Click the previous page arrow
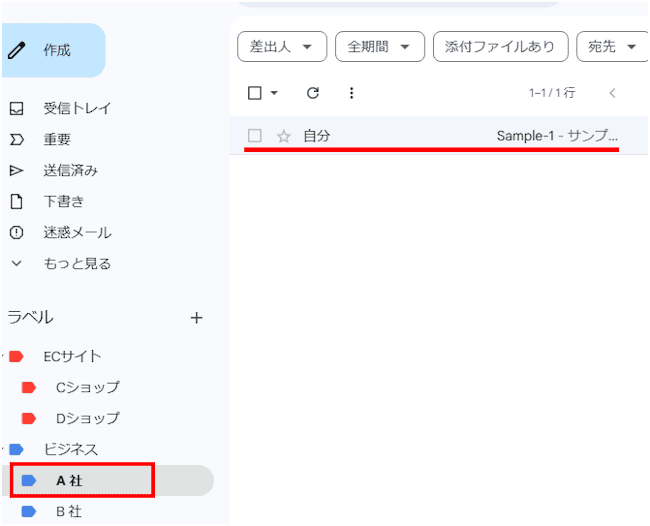Image resolution: width=650 pixels, height=526 pixels. pyautogui.click(x=612, y=93)
